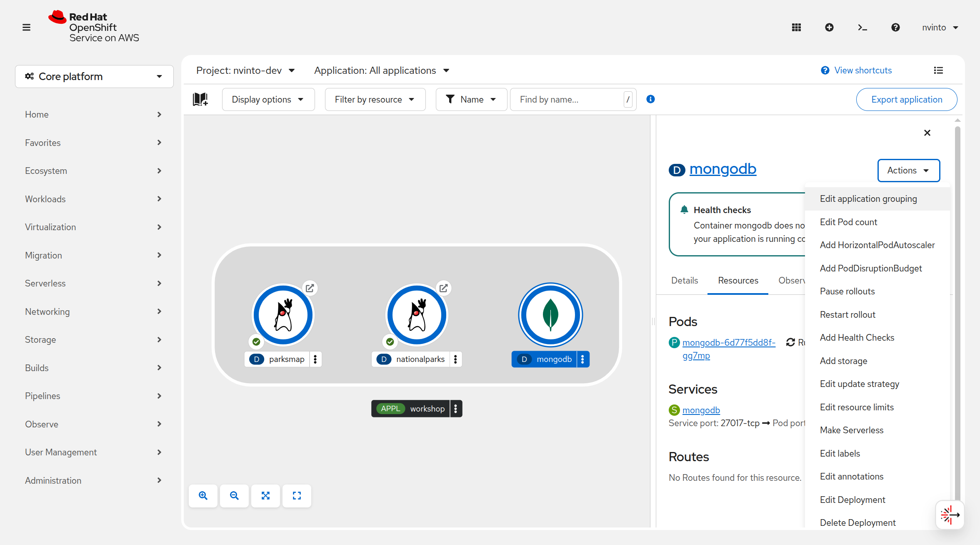Screen dimensions: 980x545
Task: Select the workshop application group label
Action: click(x=410, y=409)
